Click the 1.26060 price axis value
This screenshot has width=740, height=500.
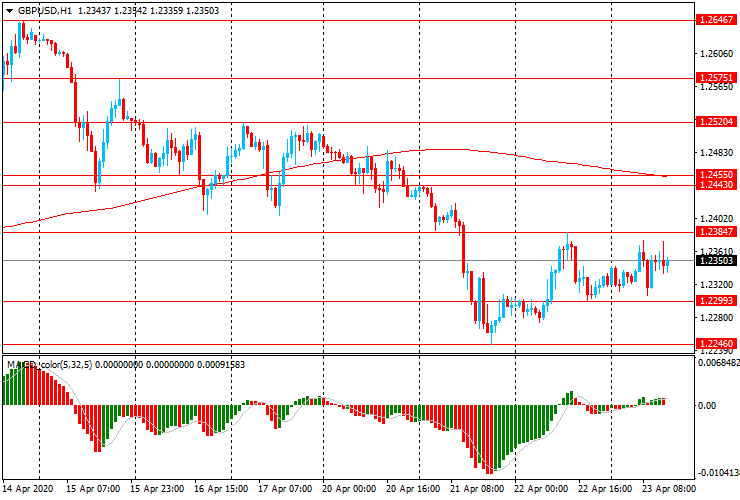[x=716, y=54]
